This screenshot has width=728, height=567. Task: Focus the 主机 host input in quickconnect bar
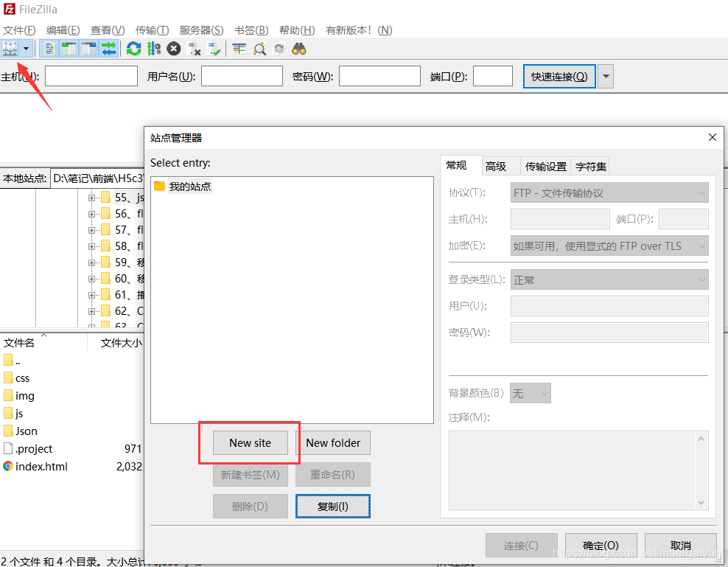tap(91, 76)
